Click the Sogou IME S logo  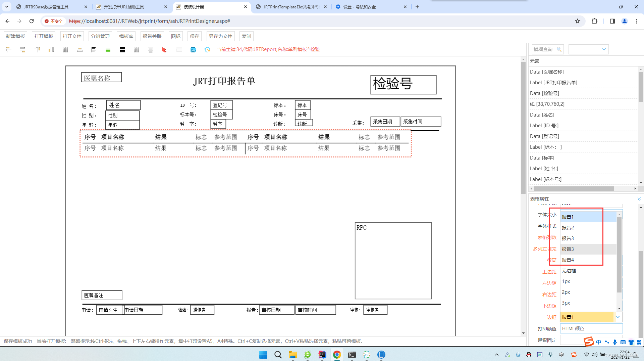(x=589, y=342)
